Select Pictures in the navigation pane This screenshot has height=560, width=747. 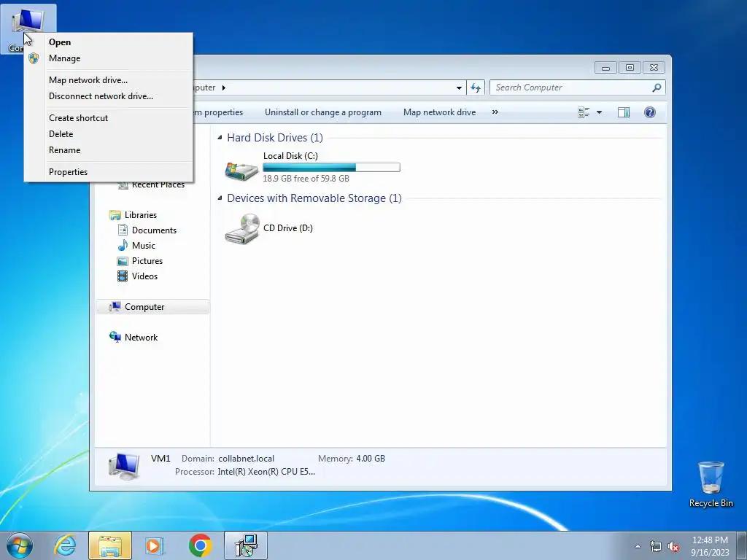tap(147, 261)
